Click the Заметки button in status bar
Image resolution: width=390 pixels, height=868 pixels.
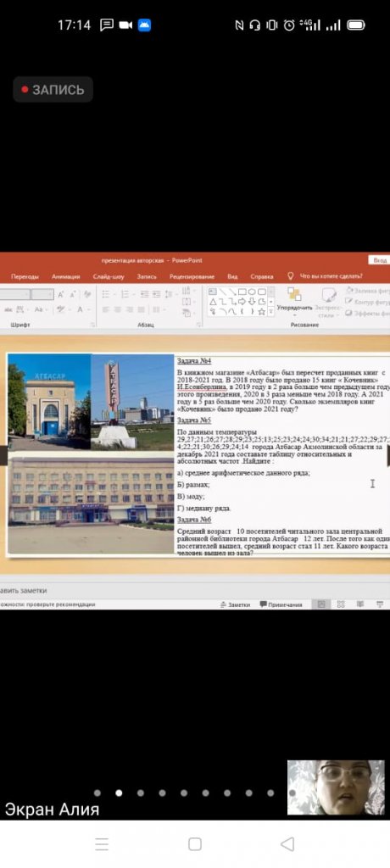236,605
